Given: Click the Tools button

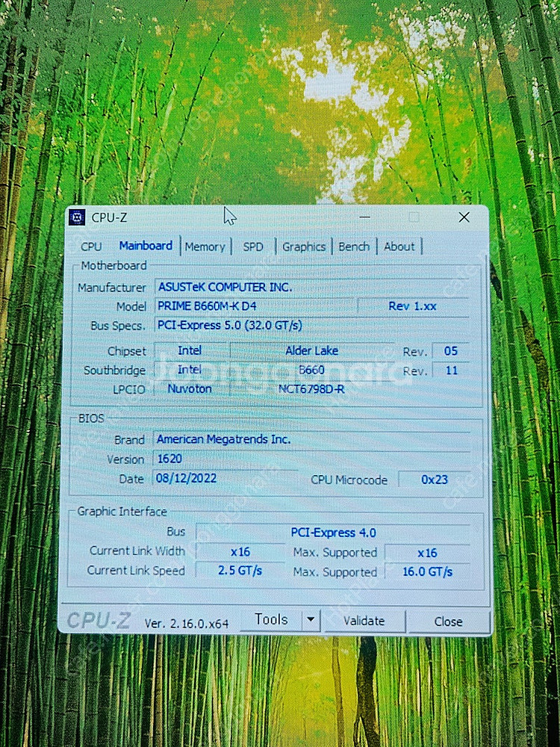Looking at the screenshot, I should click(271, 620).
